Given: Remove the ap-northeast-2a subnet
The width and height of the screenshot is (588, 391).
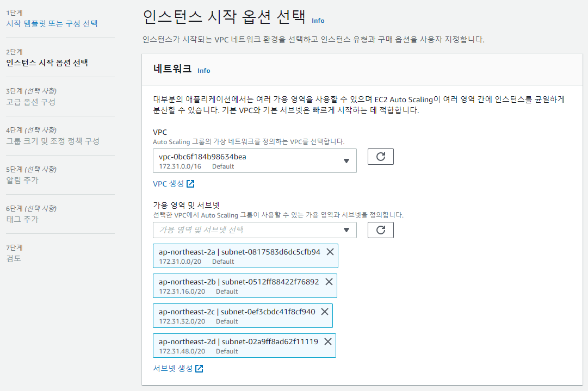Looking at the screenshot, I should click(x=330, y=252).
